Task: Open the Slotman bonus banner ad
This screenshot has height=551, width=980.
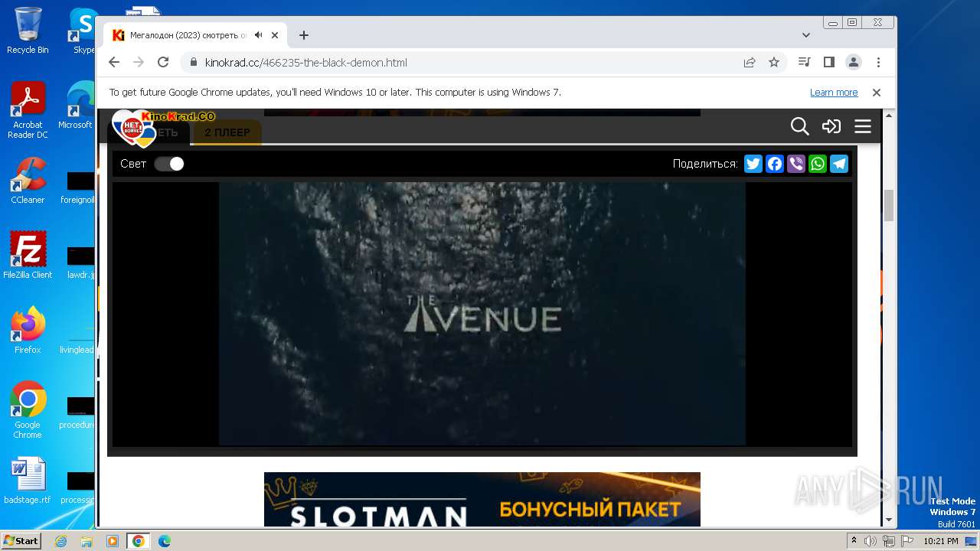Action: coord(482,499)
